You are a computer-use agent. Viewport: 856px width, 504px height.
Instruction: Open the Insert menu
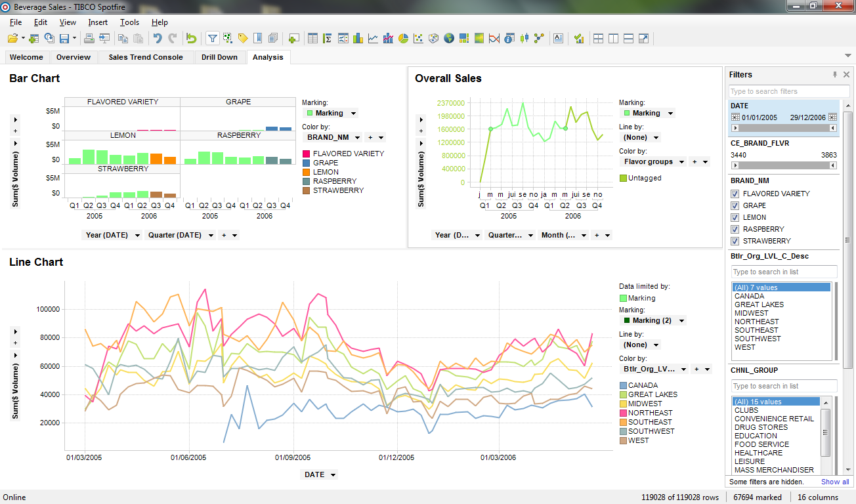point(98,22)
